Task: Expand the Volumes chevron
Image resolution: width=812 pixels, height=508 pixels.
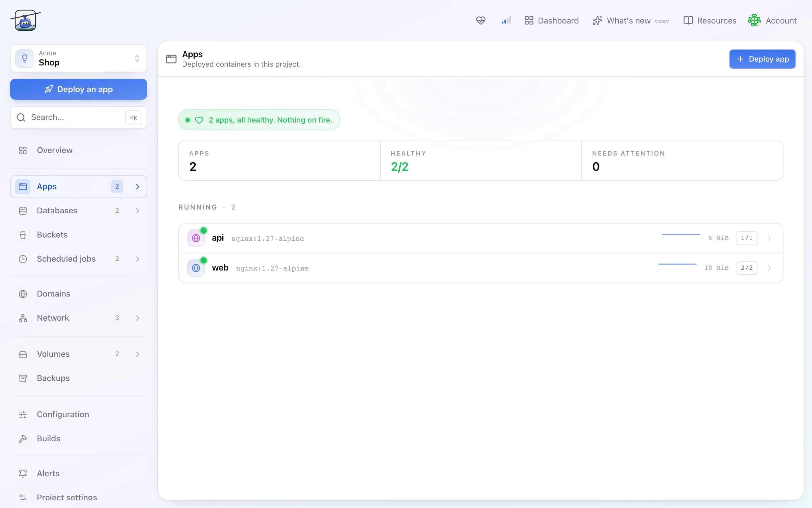Action: [x=137, y=354]
